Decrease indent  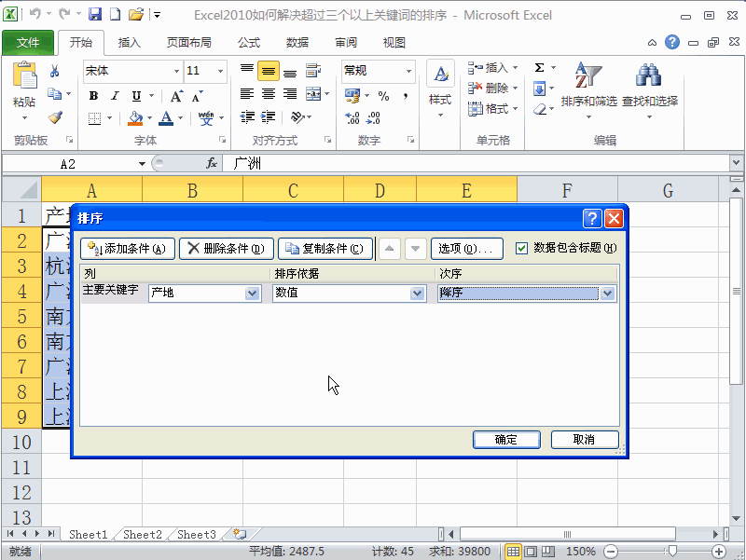[x=247, y=117]
